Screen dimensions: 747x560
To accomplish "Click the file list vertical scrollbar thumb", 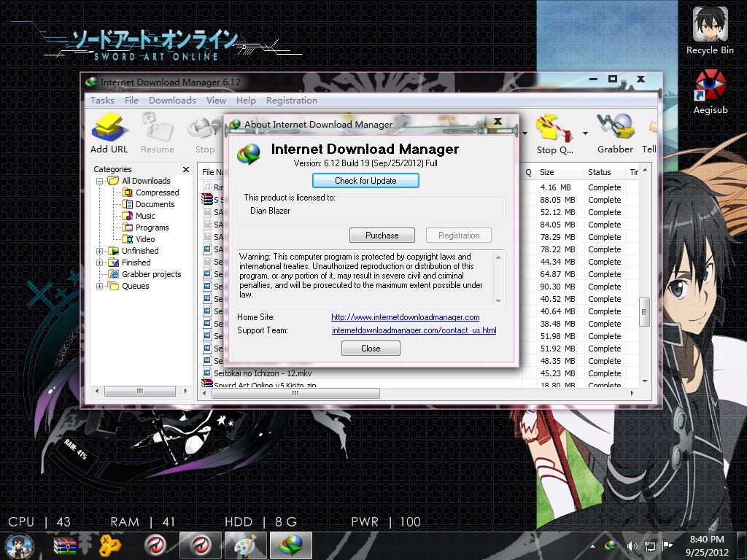I will (644, 312).
